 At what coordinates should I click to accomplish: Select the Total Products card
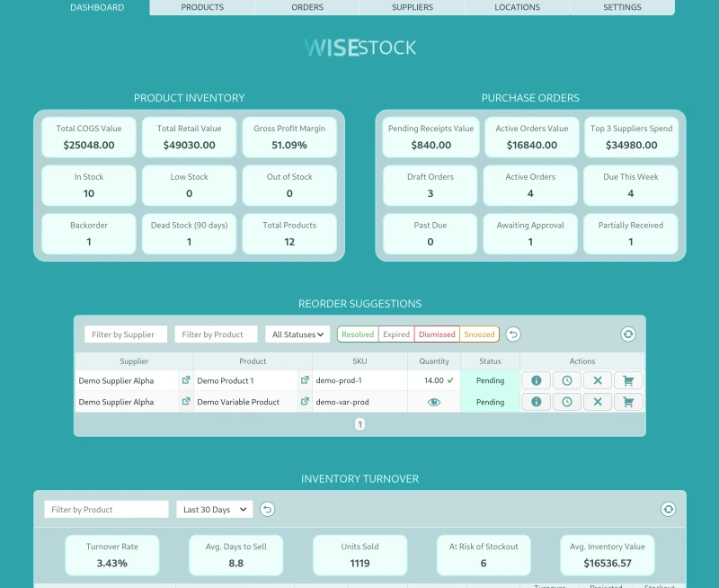pyautogui.click(x=289, y=234)
